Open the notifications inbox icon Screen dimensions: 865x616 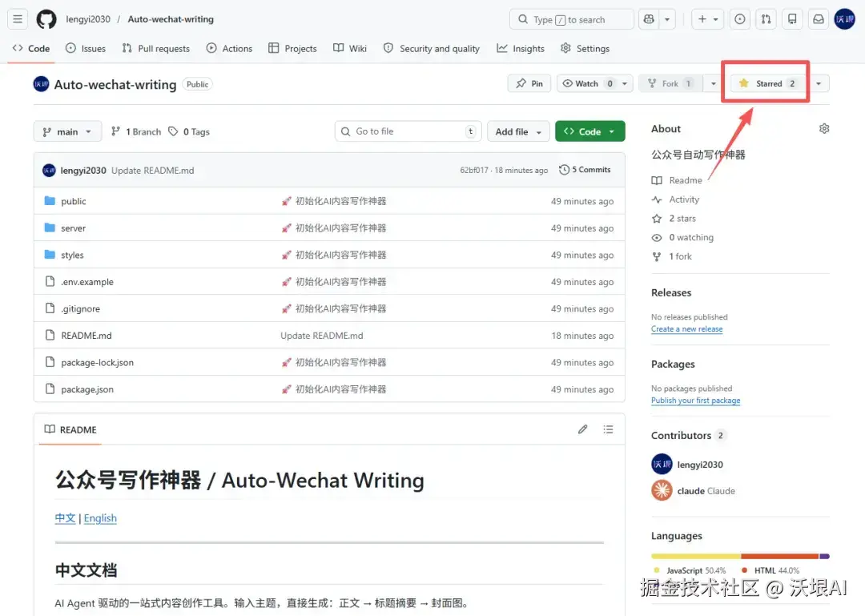[818, 19]
